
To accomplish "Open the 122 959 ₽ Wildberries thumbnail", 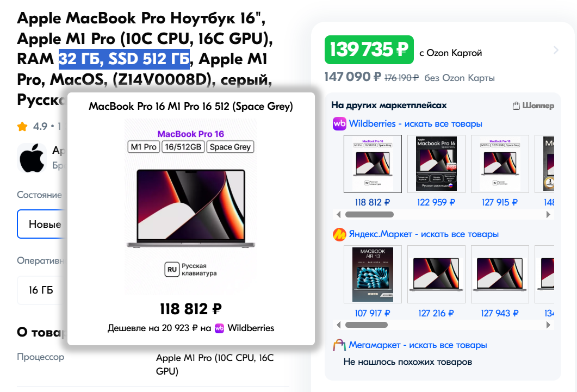I will click(x=436, y=164).
